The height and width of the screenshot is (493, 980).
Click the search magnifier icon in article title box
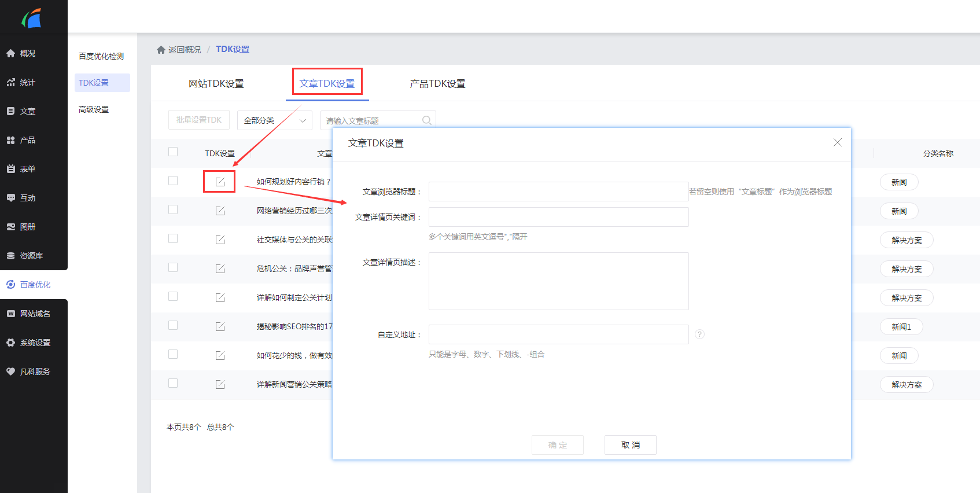point(427,120)
